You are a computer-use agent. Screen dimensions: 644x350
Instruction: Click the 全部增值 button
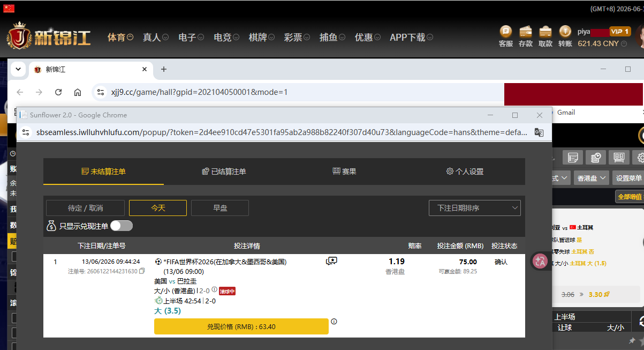tap(630, 197)
